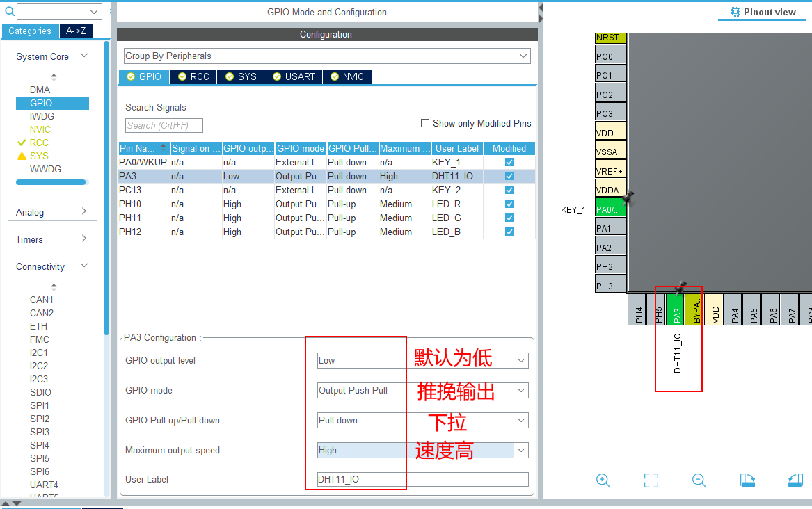Toggle Modified checkbox for PH11 row

pos(509,218)
